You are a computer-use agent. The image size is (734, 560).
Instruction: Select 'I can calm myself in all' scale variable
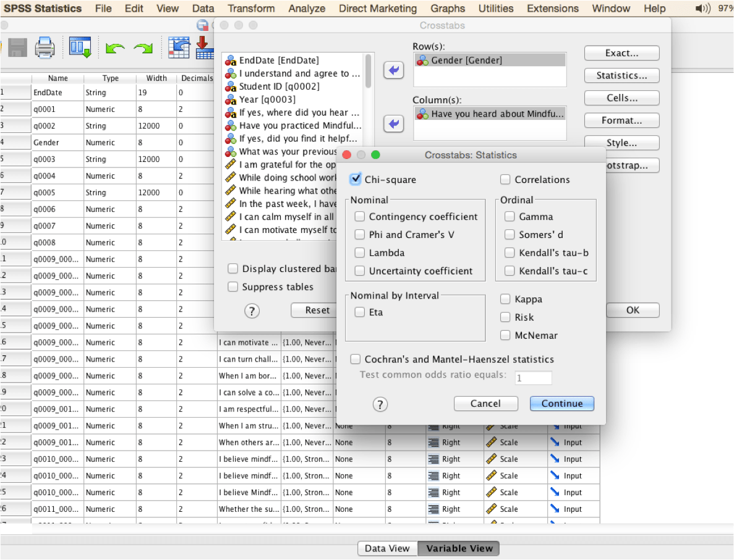pos(280,216)
